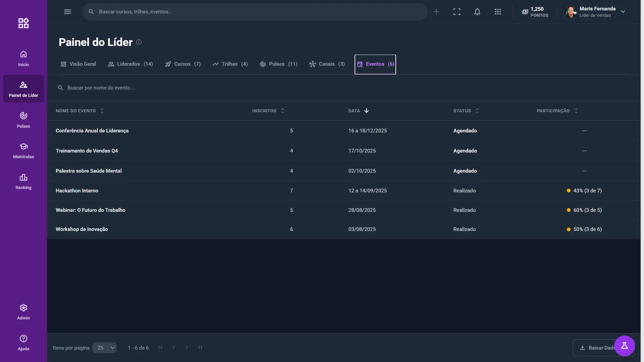Expand the user profile dropdown chevron
Viewport: 644px width, 362px height.
tap(623, 12)
